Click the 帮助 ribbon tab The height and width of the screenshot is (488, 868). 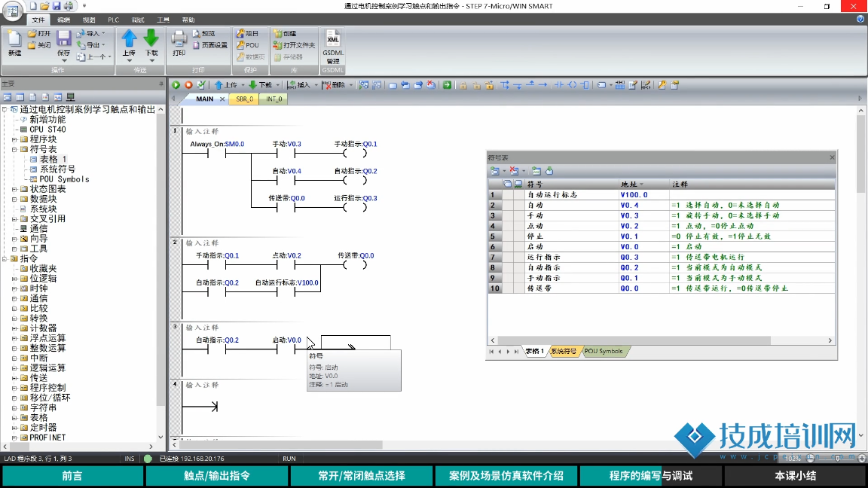188,20
